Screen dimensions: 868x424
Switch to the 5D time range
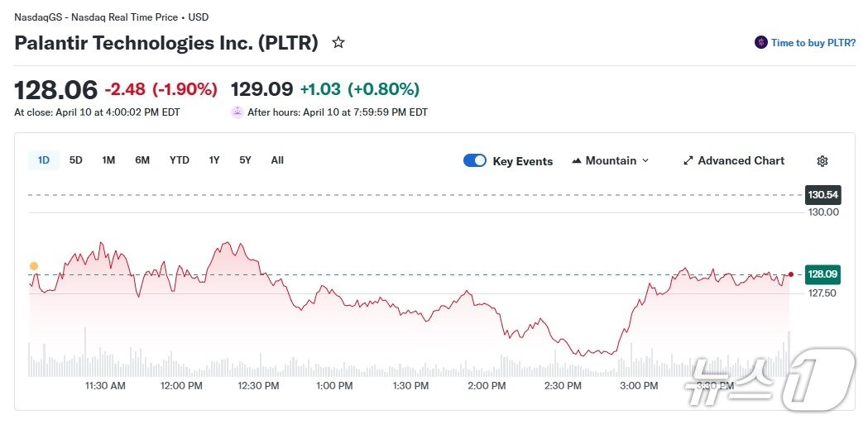(76, 160)
